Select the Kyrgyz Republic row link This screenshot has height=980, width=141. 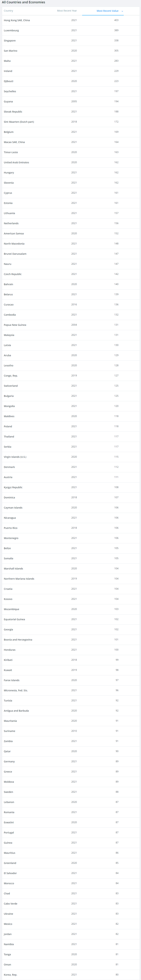point(13,487)
